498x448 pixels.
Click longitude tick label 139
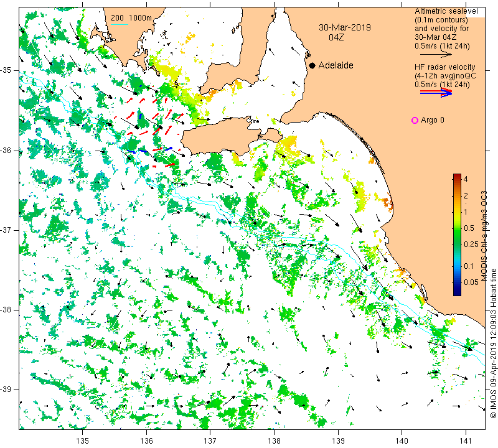tap(338, 441)
